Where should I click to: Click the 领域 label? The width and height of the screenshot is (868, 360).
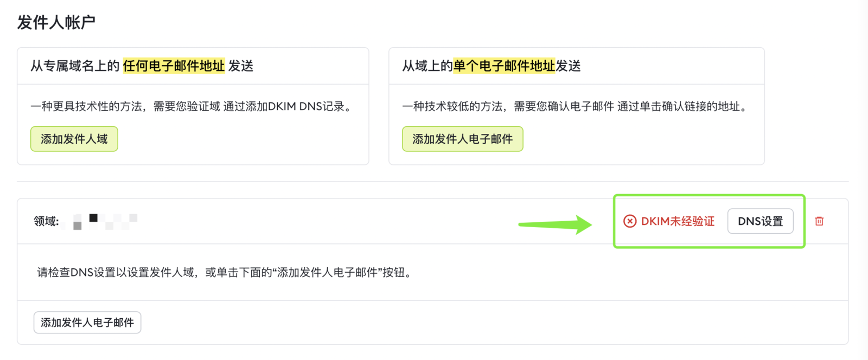[46, 221]
